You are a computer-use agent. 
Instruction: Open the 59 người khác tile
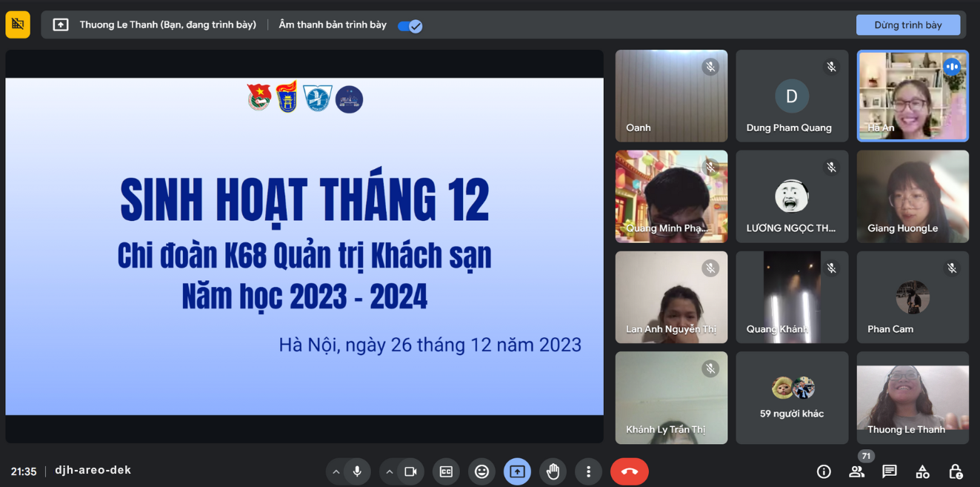tap(792, 398)
